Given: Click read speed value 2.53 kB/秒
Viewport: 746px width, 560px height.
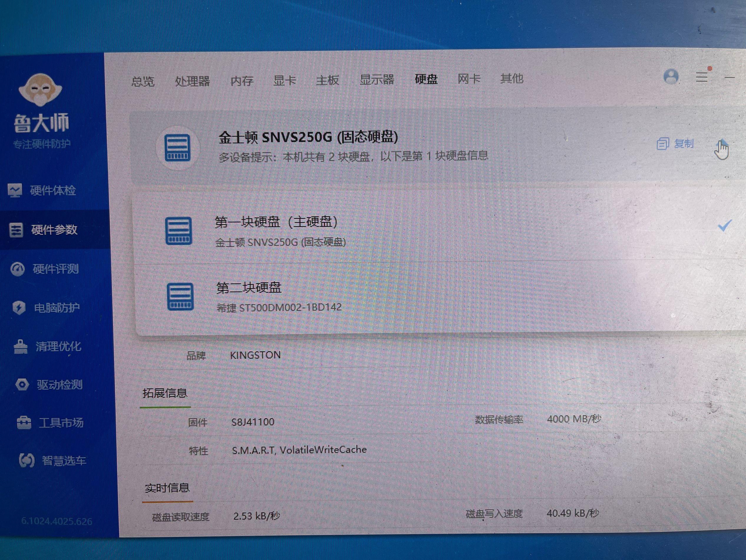Looking at the screenshot, I should click(x=257, y=516).
